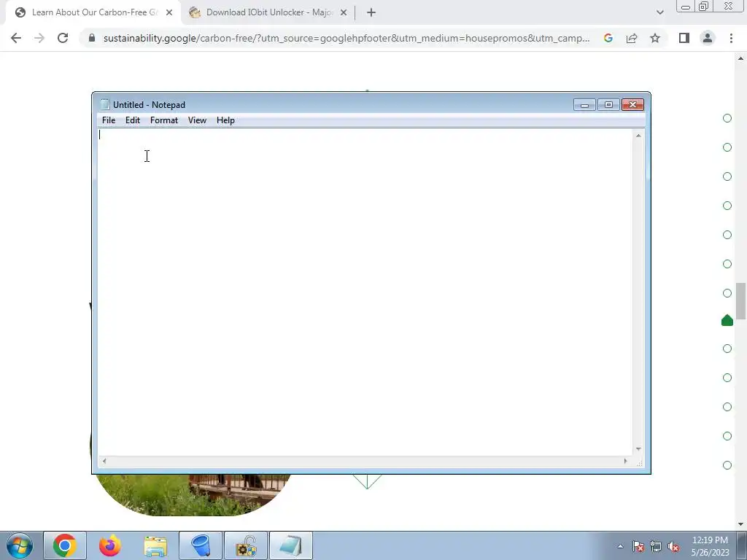747x560 pixels.
Task: Open the Edit menu in Notepad
Action: coord(133,120)
